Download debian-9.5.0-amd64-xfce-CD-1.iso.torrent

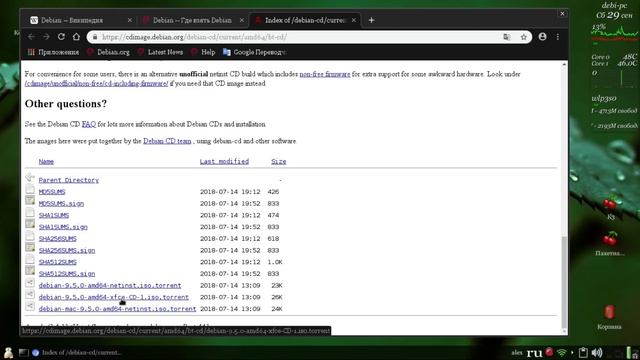click(114, 298)
